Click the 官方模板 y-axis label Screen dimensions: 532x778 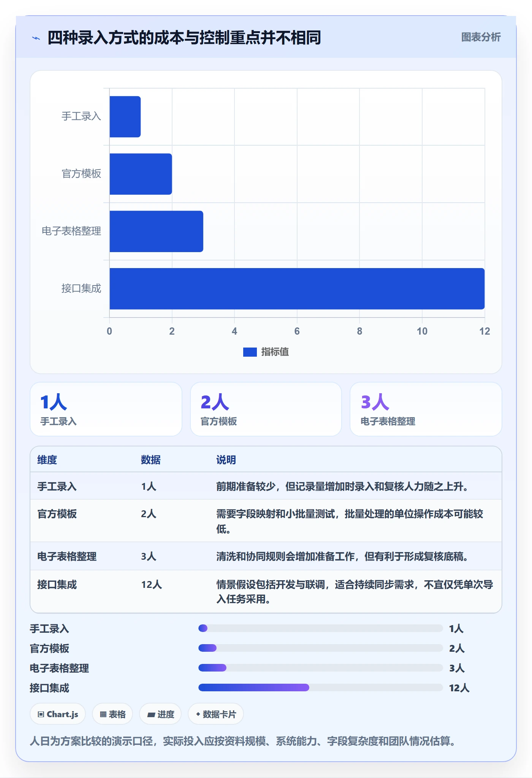(81, 174)
